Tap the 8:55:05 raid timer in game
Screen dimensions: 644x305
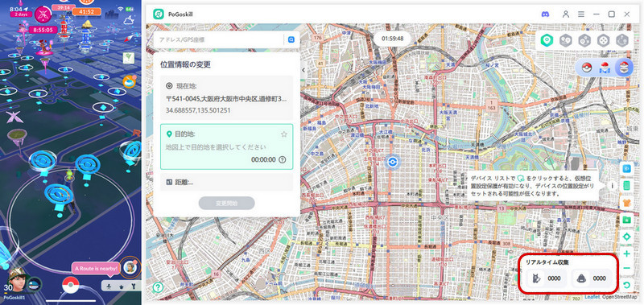(x=43, y=30)
